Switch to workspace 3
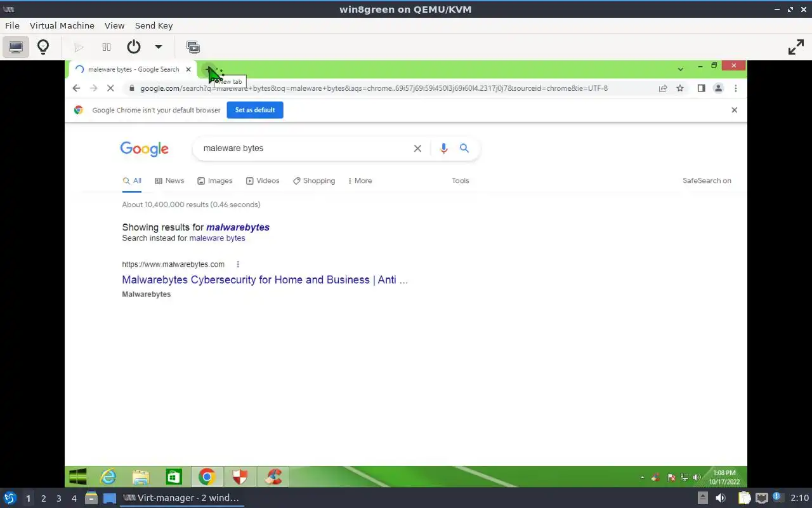Screen dimensions: 812x508 click(58, 498)
